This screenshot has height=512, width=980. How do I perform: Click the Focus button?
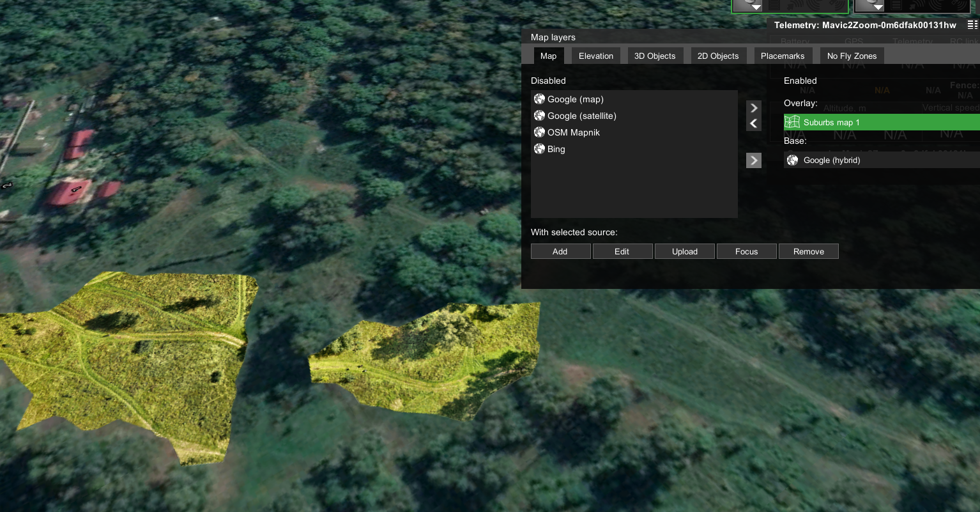click(746, 251)
